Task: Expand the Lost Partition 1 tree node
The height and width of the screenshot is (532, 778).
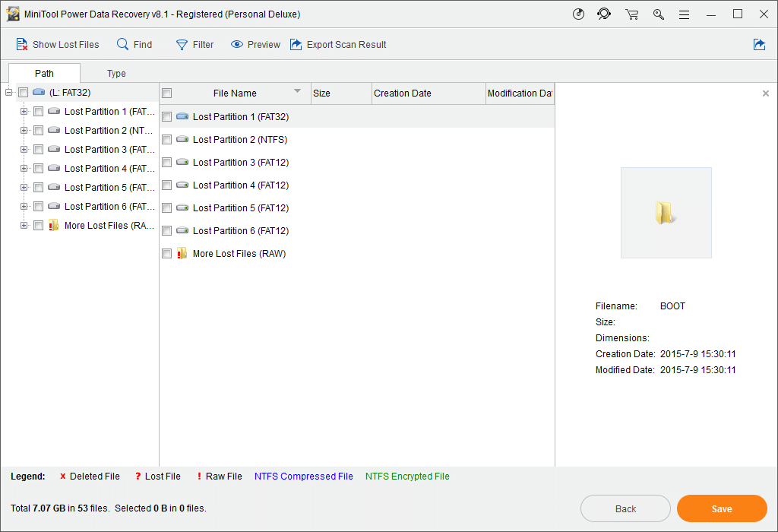Action: tap(23, 110)
